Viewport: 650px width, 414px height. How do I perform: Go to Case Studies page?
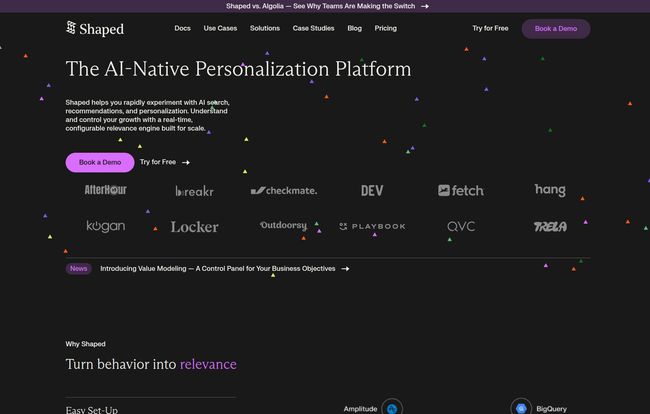tap(313, 28)
